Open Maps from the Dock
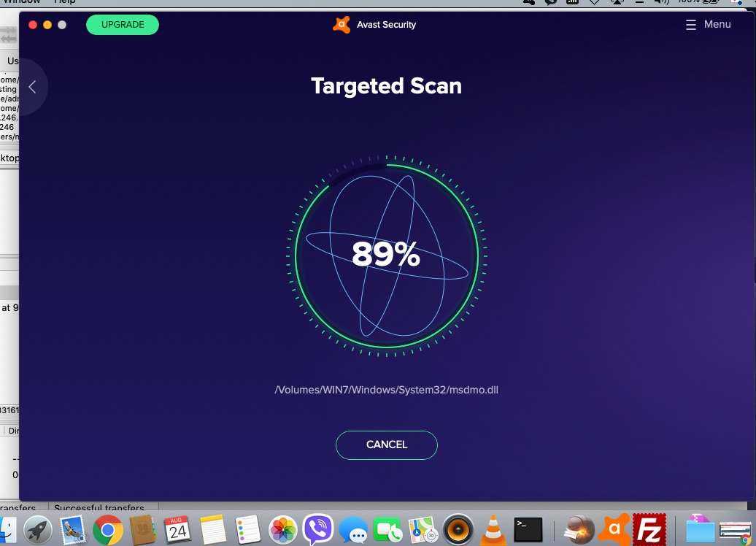 tap(423, 530)
